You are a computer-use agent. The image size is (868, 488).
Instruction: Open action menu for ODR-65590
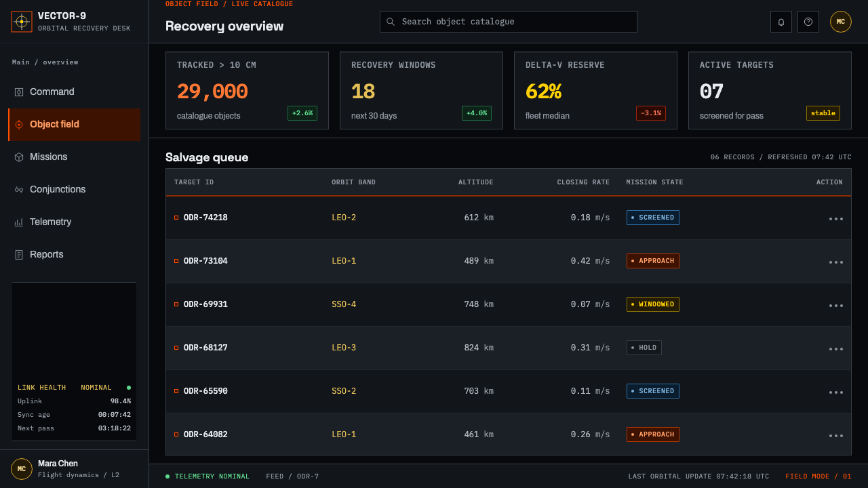pyautogui.click(x=836, y=392)
